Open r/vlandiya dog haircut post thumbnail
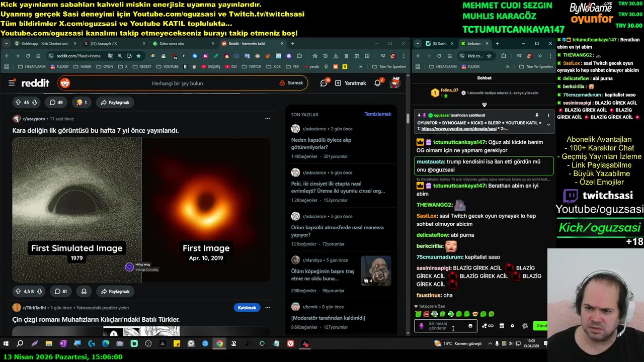This screenshot has height=362, width=644. pyautogui.click(x=376, y=271)
